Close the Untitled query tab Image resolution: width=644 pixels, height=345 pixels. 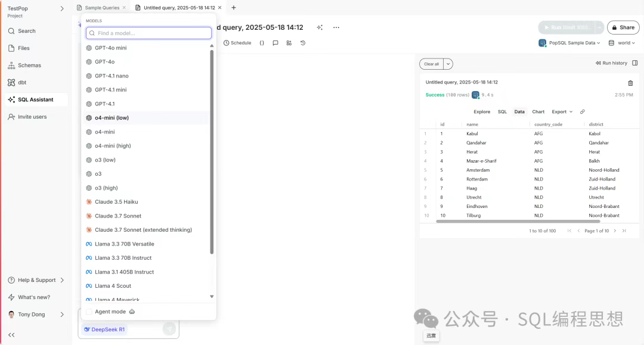tap(219, 7)
